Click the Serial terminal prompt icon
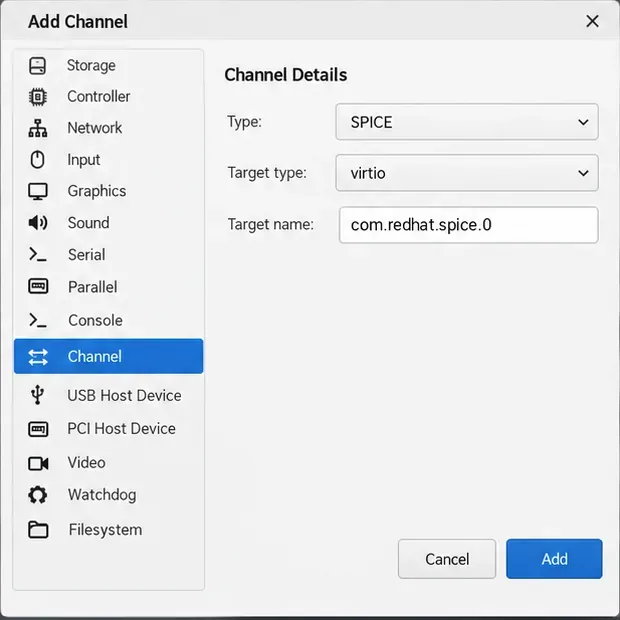 click(38, 255)
